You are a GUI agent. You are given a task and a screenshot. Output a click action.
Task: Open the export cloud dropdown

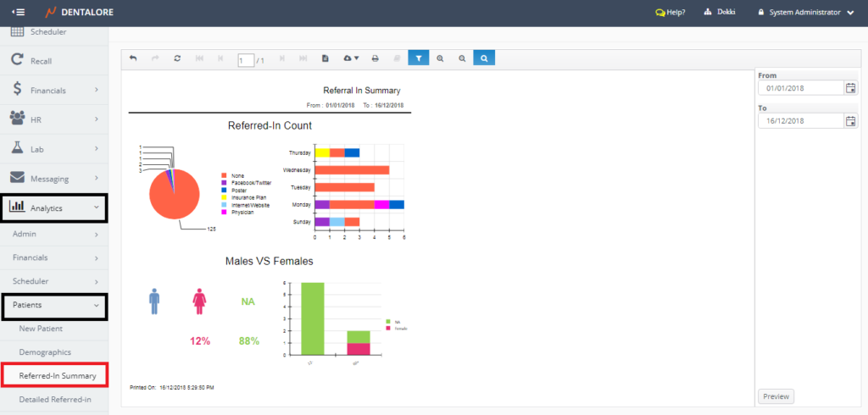click(x=351, y=58)
